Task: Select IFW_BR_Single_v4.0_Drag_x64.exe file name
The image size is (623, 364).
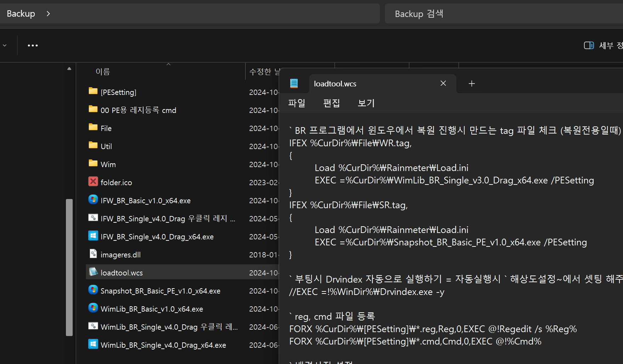Action: [x=157, y=237]
